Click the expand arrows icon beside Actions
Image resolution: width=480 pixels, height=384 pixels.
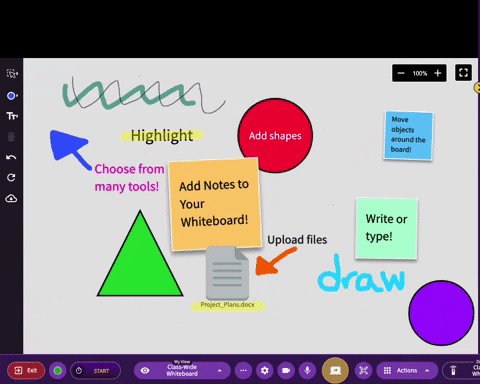pos(363,370)
